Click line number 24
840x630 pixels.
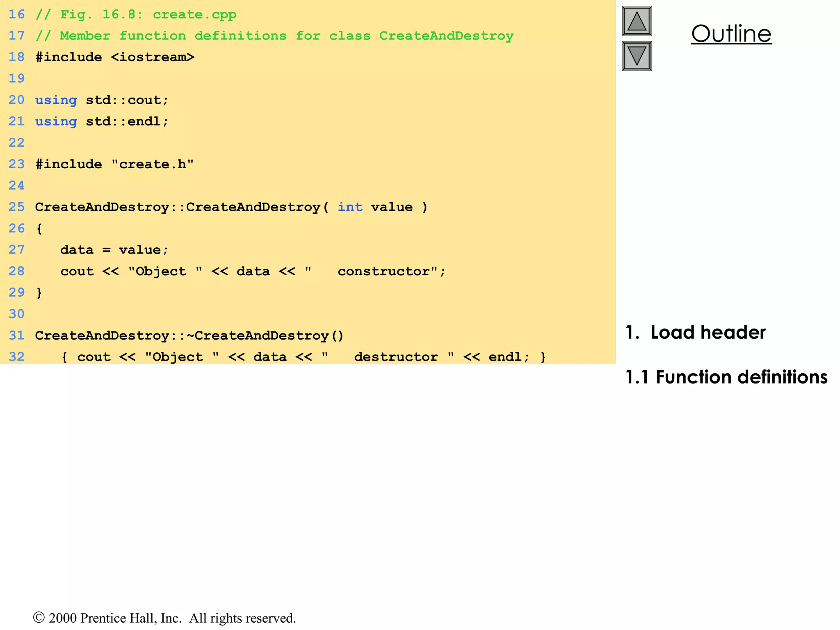(x=17, y=185)
